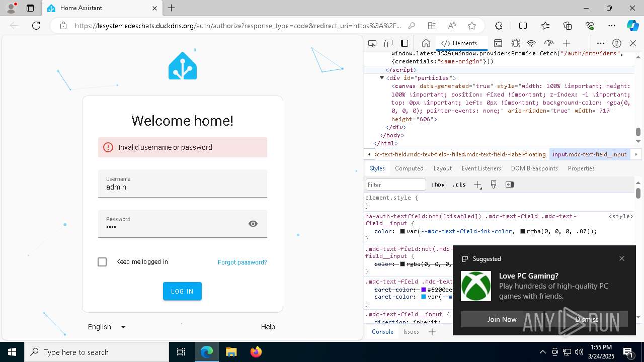Toggle computed styles sidebar icon

(510, 185)
